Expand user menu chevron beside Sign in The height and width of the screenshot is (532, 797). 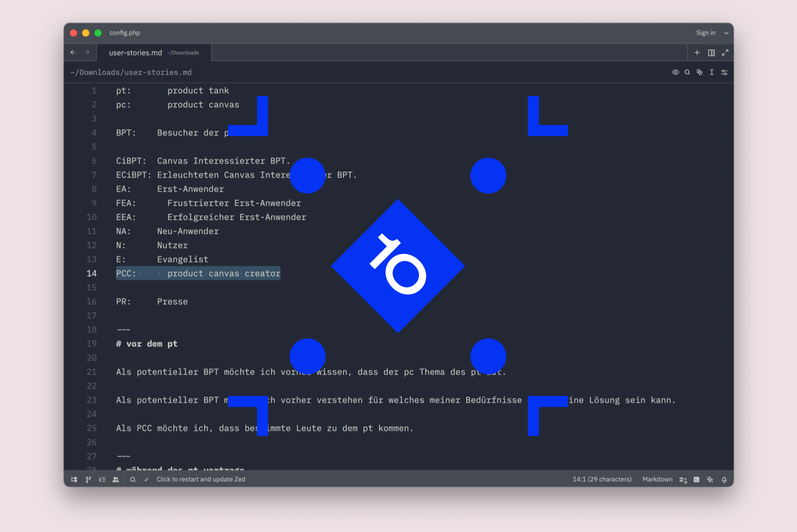[x=726, y=33]
